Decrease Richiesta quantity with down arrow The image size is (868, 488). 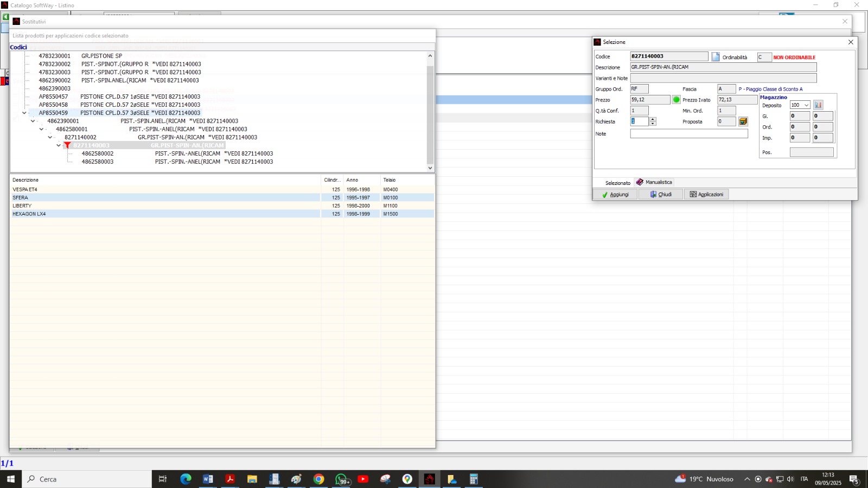(x=653, y=124)
